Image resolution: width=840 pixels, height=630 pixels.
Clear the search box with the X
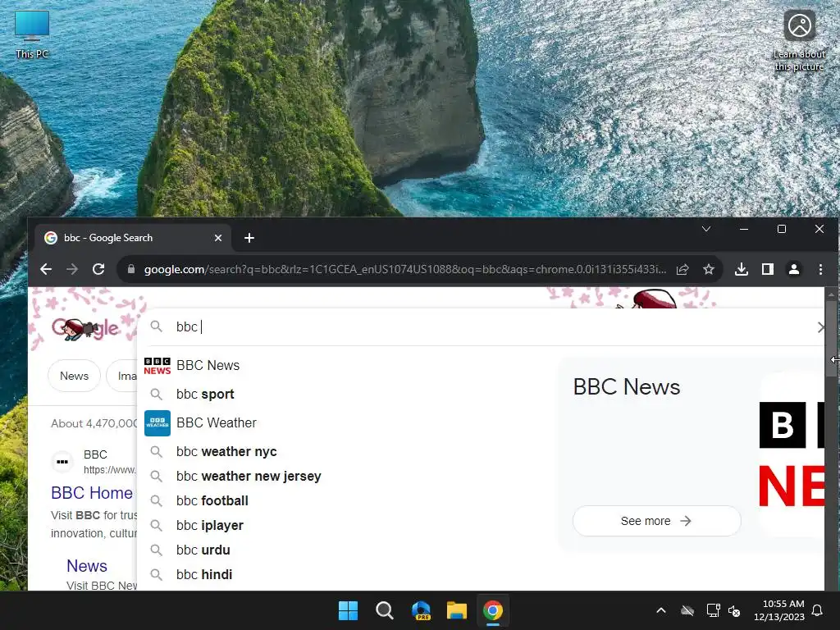(x=820, y=326)
